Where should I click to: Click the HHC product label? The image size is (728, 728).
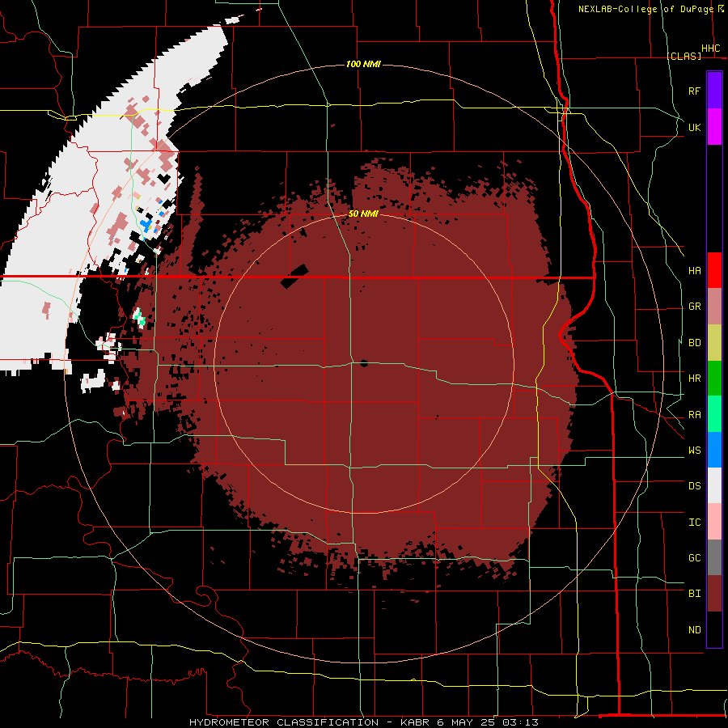pyautogui.click(x=711, y=49)
